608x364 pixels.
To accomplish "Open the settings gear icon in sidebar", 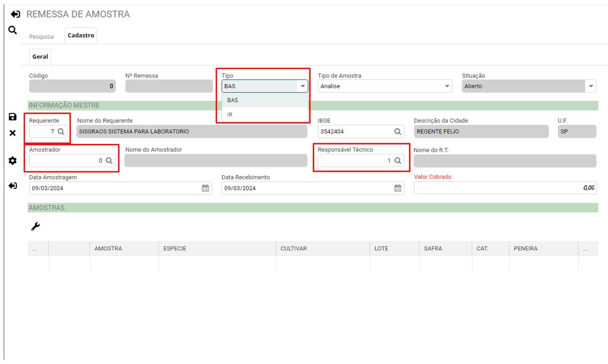I will tap(13, 160).
